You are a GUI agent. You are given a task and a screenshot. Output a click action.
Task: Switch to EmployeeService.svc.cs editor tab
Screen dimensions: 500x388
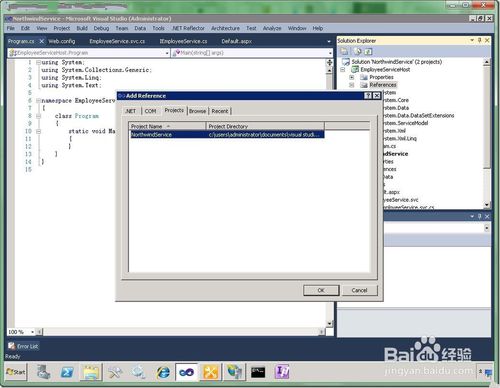tap(117, 41)
